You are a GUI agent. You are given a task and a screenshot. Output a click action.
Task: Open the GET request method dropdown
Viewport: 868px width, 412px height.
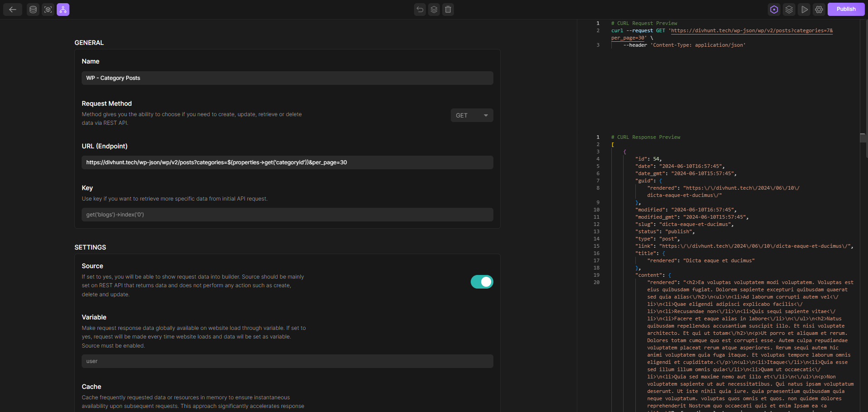pos(472,115)
